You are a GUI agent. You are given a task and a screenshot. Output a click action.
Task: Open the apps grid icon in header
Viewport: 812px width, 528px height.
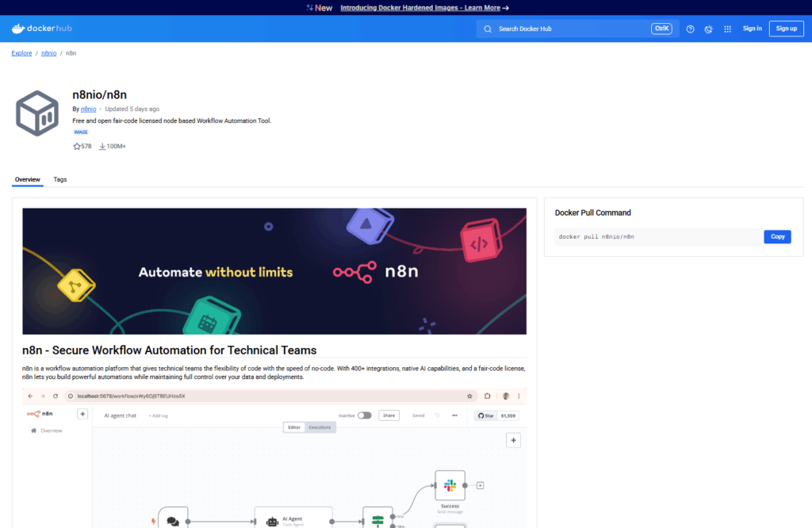pos(728,29)
